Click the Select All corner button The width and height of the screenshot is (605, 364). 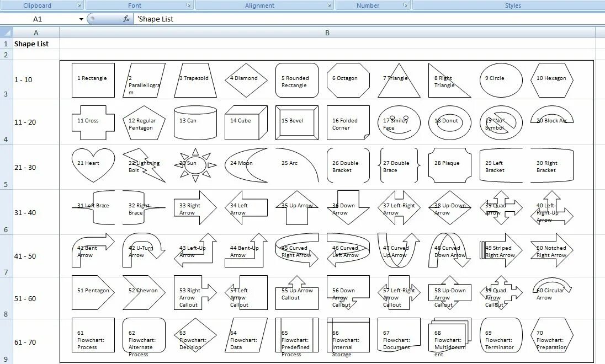6,33
